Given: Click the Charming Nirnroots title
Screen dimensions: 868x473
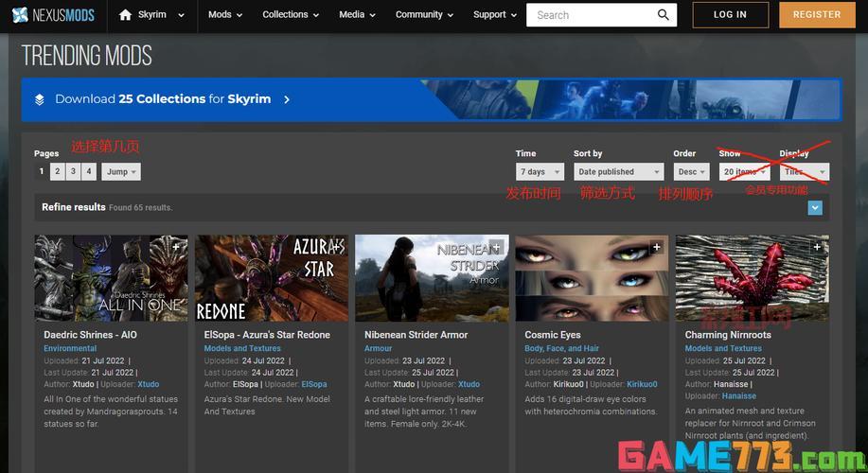Looking at the screenshot, I should (728, 335).
